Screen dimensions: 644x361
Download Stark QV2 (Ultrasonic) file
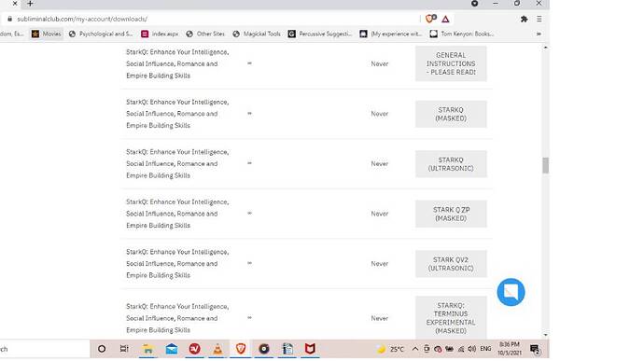[451, 264]
